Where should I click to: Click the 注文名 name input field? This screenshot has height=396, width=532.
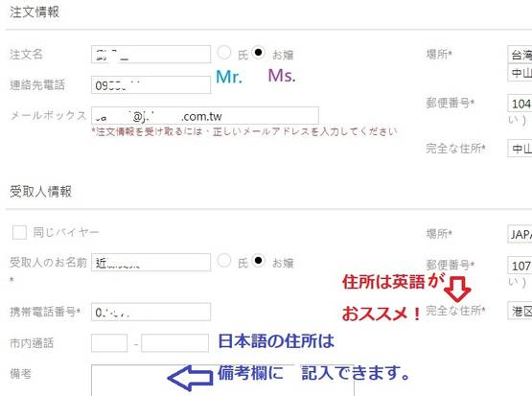click(151, 55)
